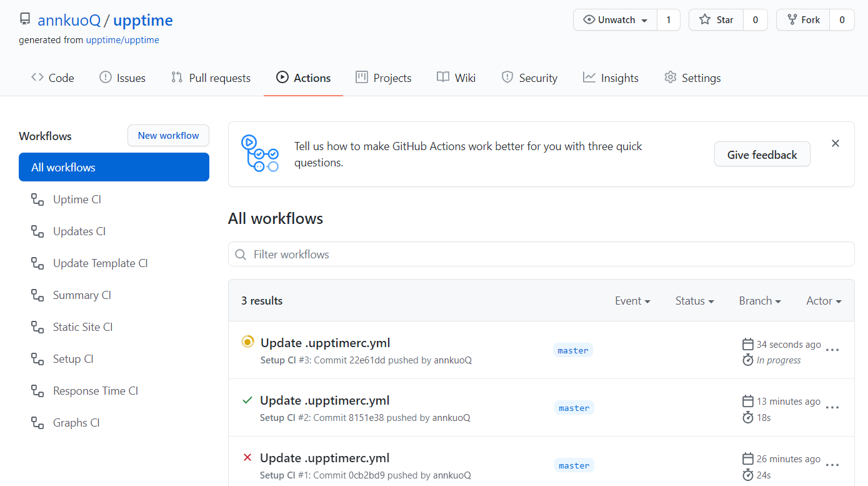Click the red X status icon on Setup CI #1
The image size is (868, 486).
247,457
